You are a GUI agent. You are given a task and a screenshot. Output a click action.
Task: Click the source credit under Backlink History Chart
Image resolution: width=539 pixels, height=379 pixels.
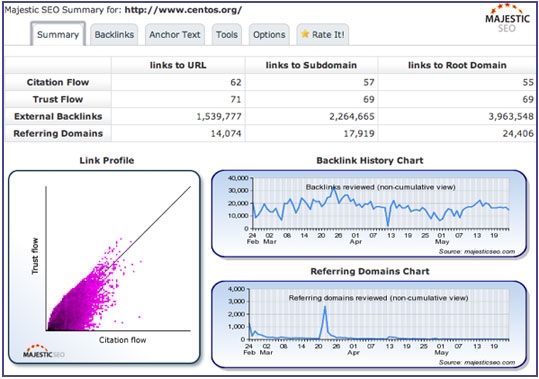click(x=477, y=252)
